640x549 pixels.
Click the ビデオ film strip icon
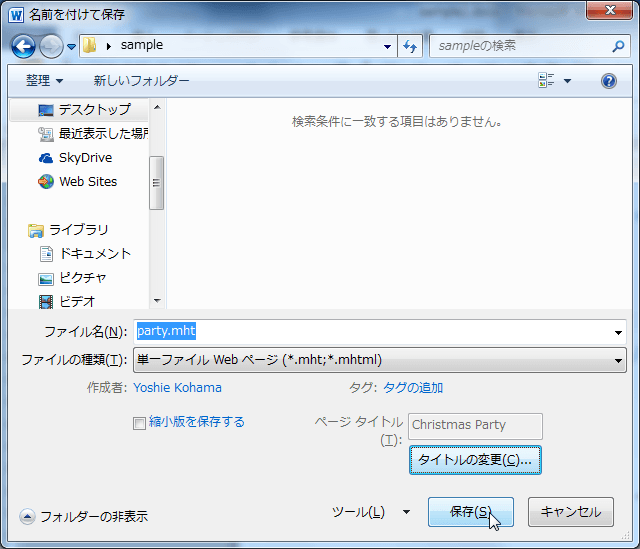46,302
